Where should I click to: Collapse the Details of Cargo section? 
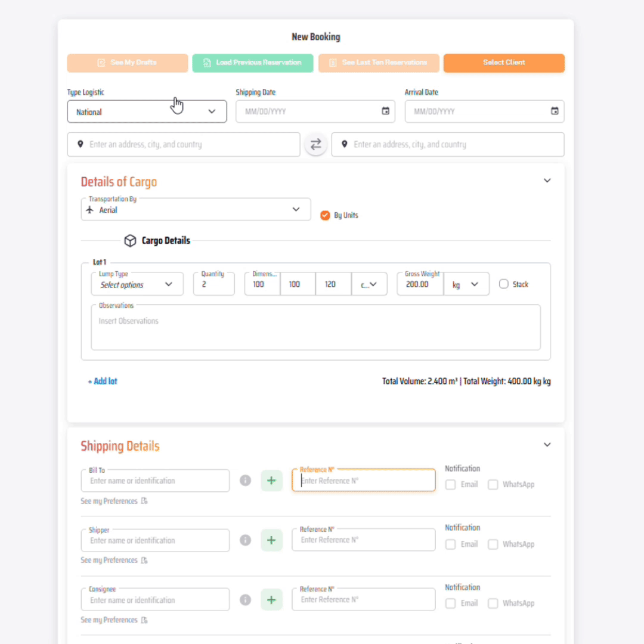(x=547, y=181)
